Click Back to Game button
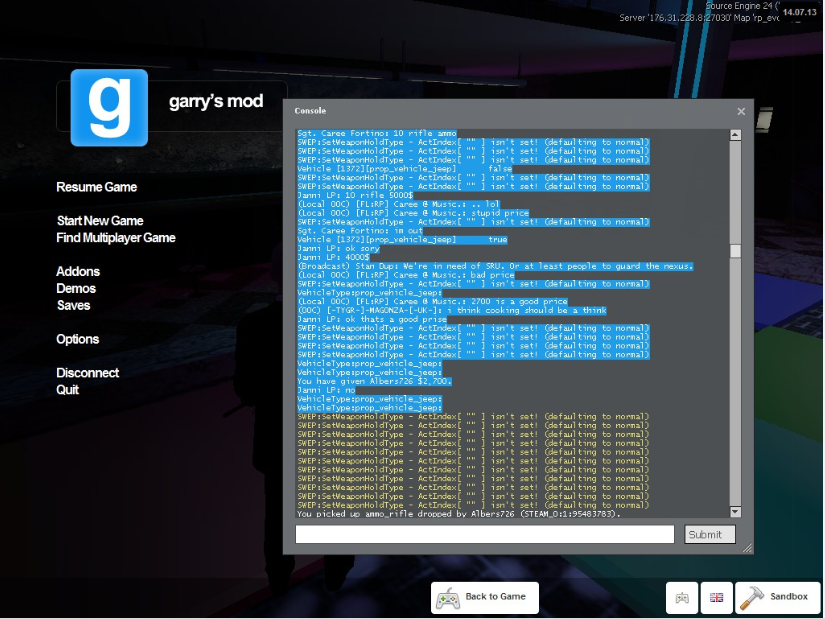 point(485,597)
